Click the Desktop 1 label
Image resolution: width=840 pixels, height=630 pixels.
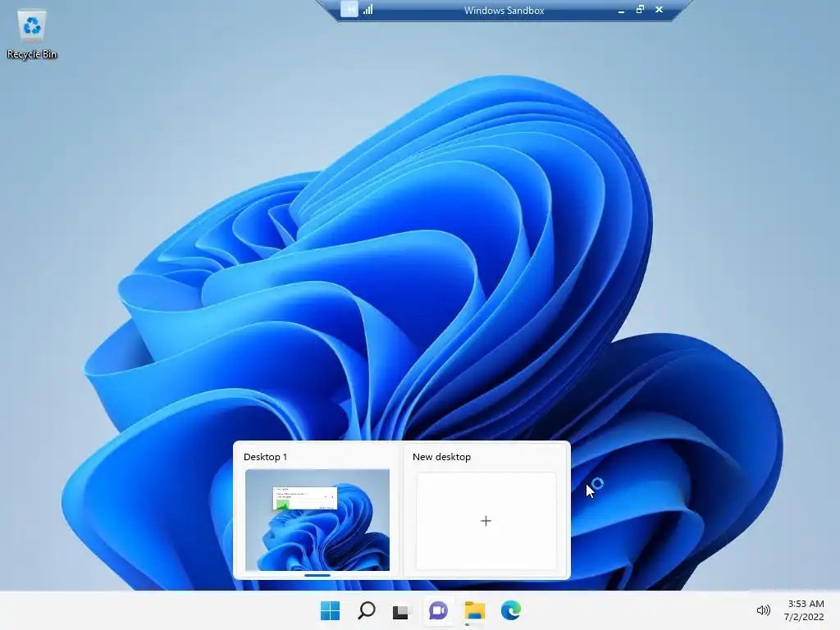(265, 457)
